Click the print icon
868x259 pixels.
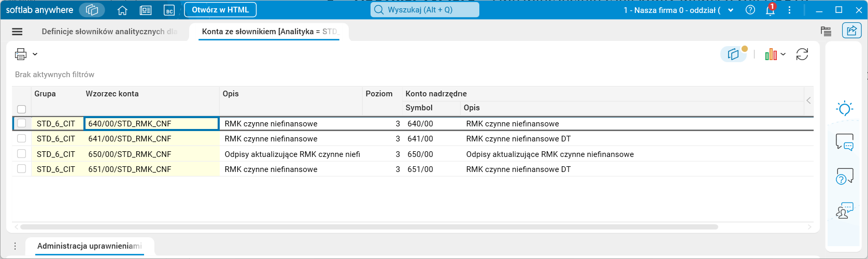(x=21, y=54)
